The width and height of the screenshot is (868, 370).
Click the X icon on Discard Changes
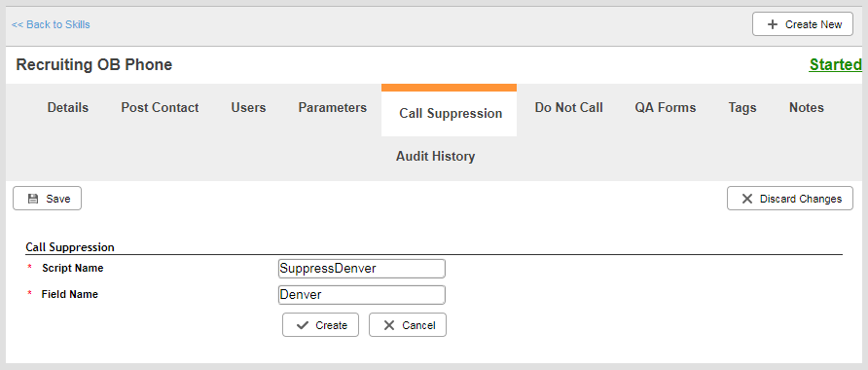point(746,199)
